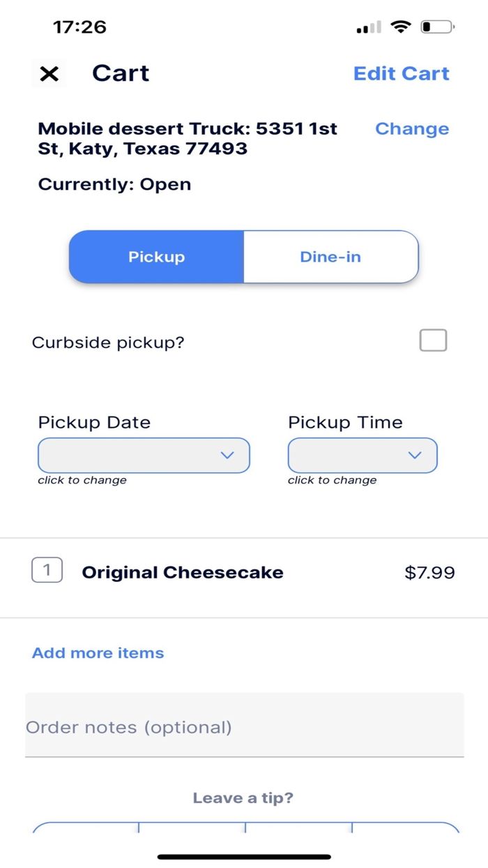Tap the Pickup Date chevron arrow
Image resolution: width=488 pixels, height=868 pixels.
pyautogui.click(x=227, y=455)
